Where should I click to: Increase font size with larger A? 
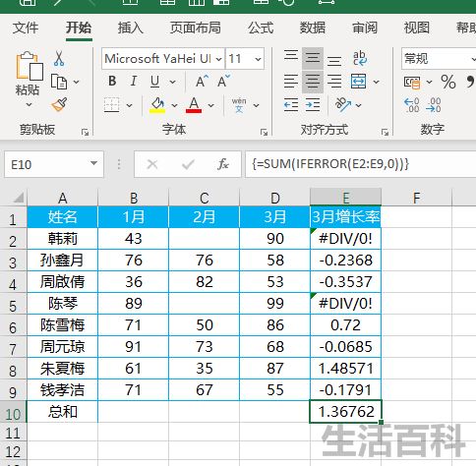point(202,81)
